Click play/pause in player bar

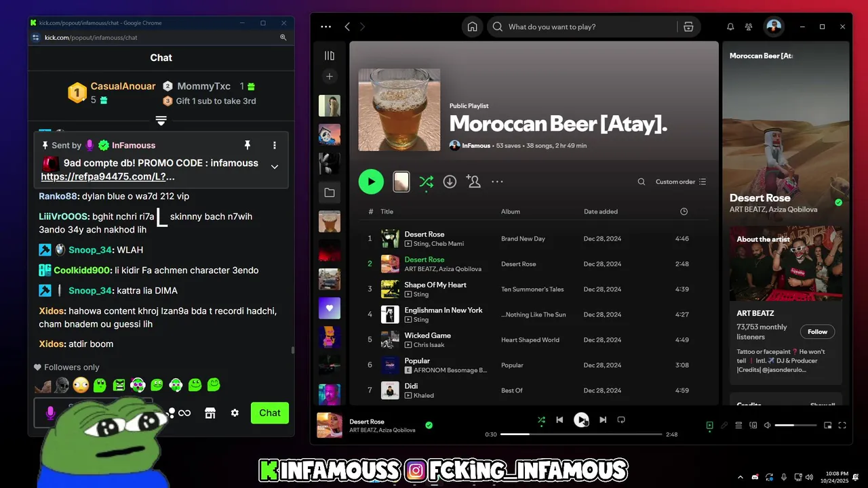(581, 420)
